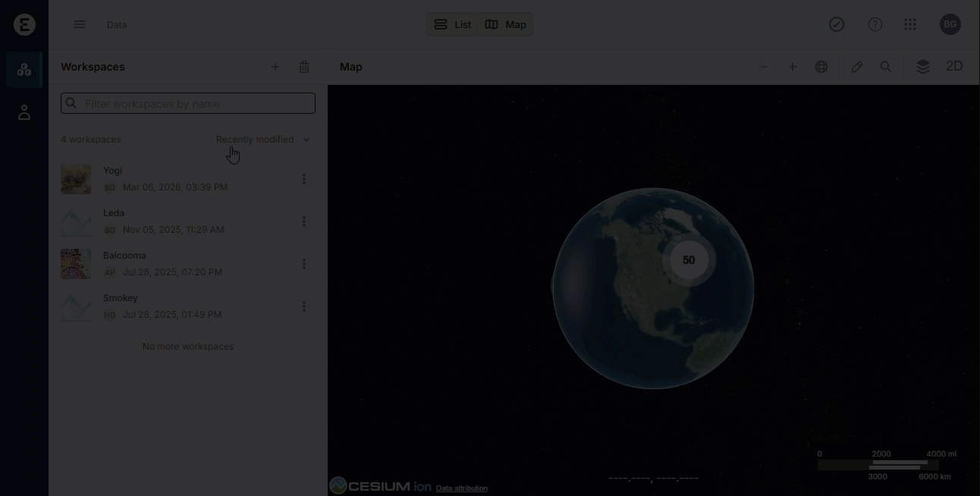This screenshot has height=496, width=980.
Task: Switch to Map view
Action: [x=506, y=24]
